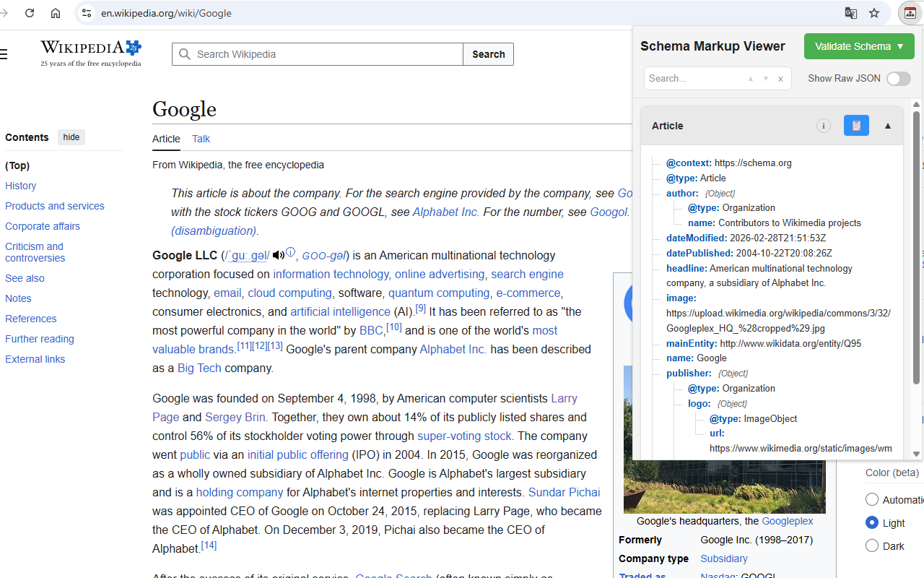Toggle Show Raw JSON switch
Image resolution: width=924 pixels, height=578 pixels.
(899, 79)
